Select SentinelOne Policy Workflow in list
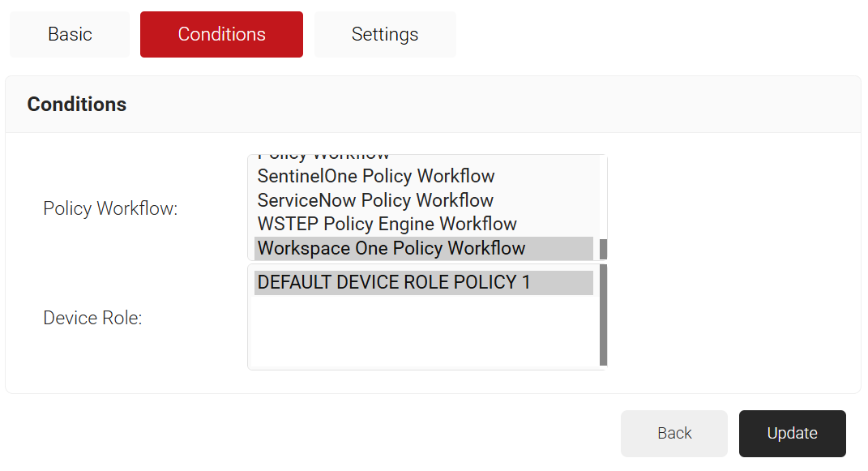The height and width of the screenshot is (471, 868). [376, 177]
